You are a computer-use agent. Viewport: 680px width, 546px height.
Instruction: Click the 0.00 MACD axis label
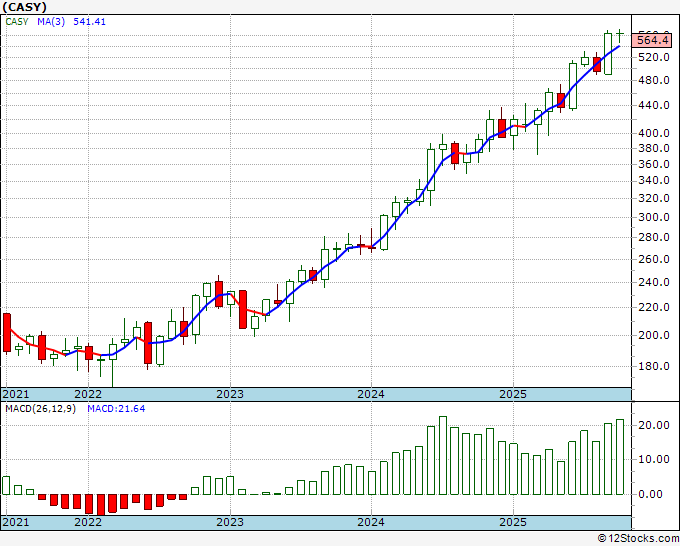(x=652, y=494)
